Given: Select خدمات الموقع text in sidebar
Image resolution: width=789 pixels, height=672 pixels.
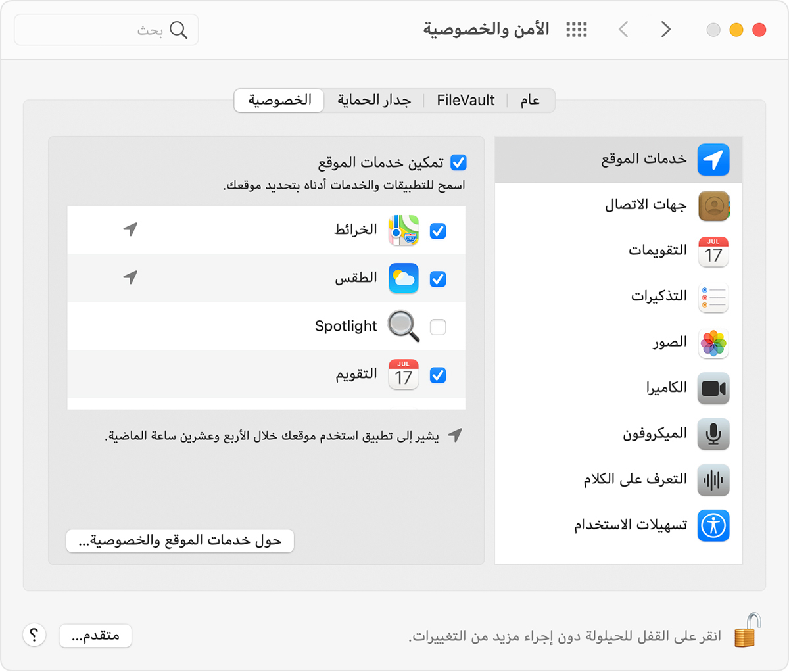Looking at the screenshot, I should click(x=644, y=159).
